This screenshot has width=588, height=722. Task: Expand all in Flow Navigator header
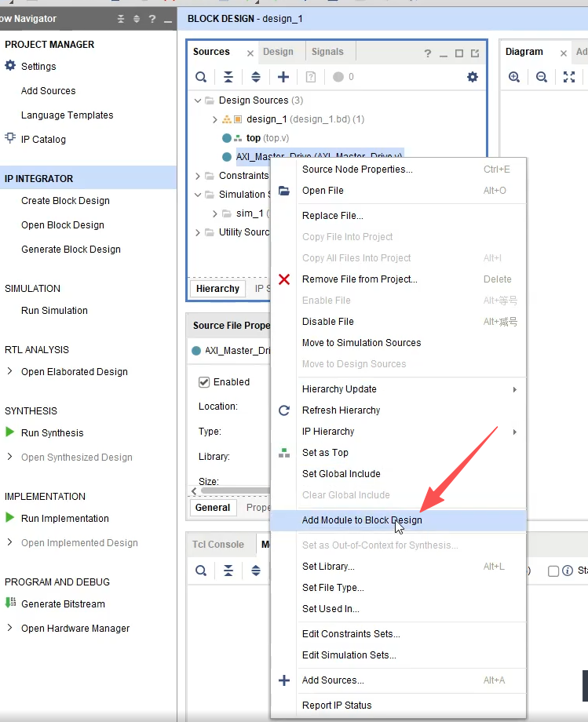[x=137, y=19]
